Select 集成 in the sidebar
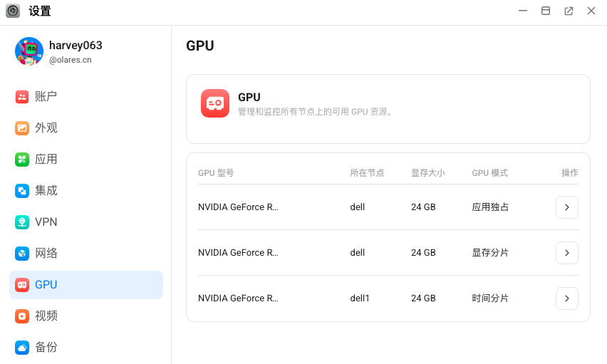Image resolution: width=607 pixels, height=364 pixels. tap(86, 190)
